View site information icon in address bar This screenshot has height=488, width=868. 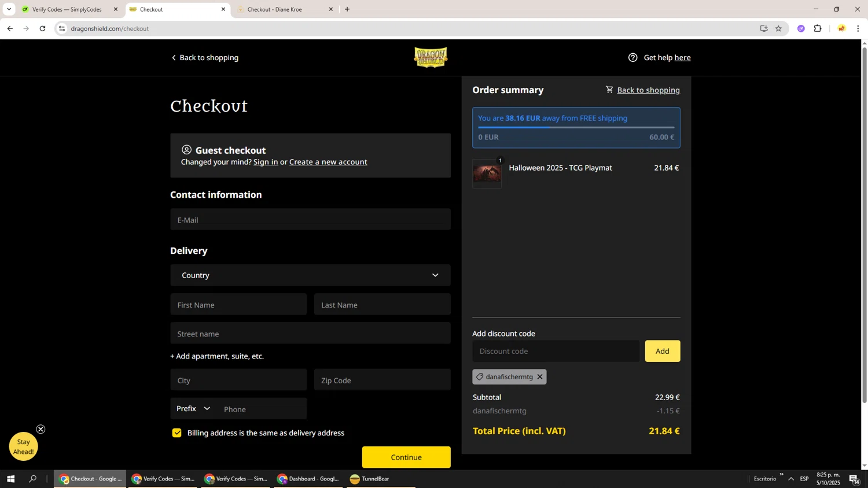point(62,28)
